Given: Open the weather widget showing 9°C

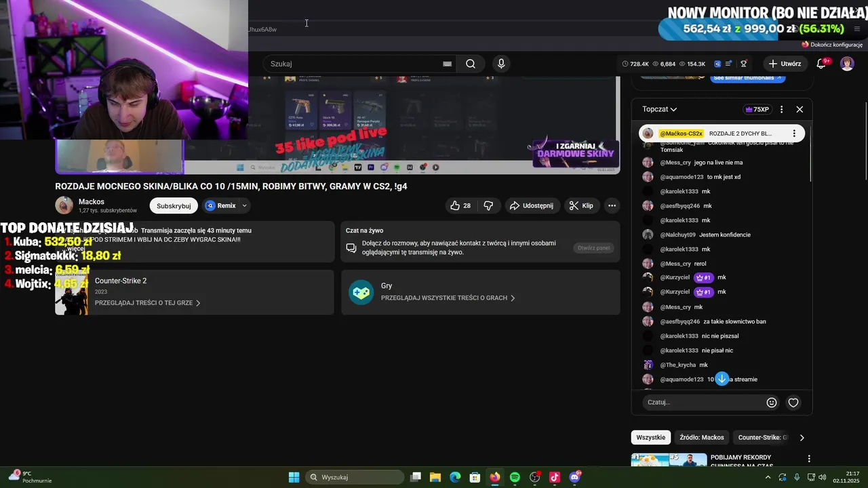Looking at the screenshot, I should (x=31, y=477).
